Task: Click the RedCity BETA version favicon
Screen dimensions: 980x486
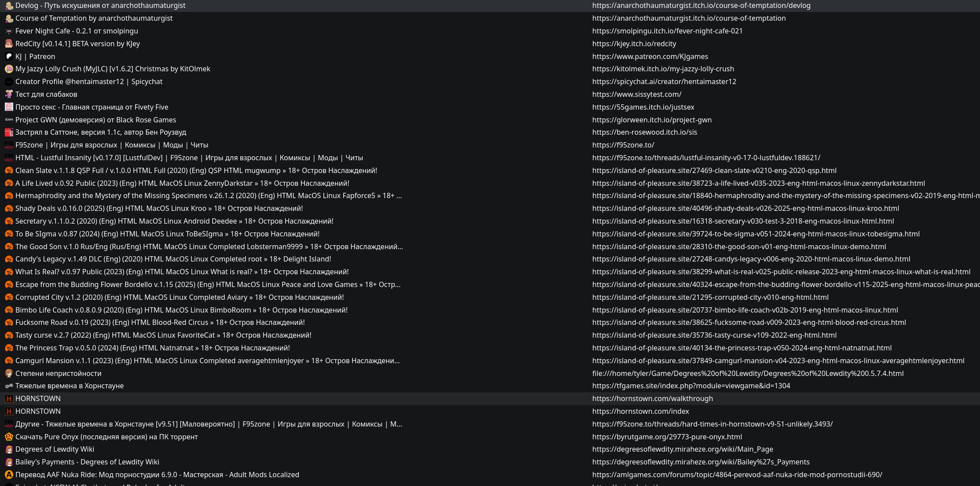Action: 9,44
